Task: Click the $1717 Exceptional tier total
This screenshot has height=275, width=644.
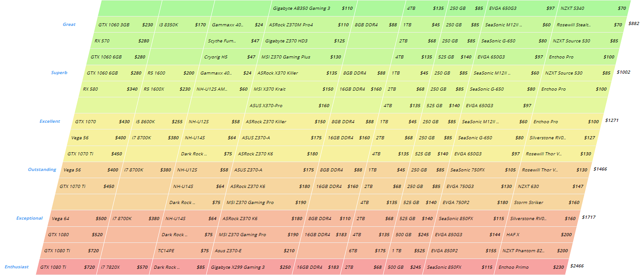Action: [x=589, y=217]
